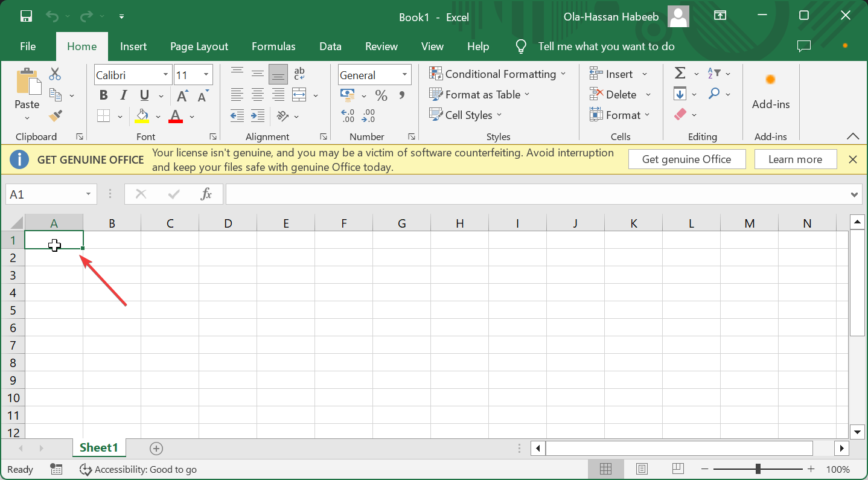Image resolution: width=868 pixels, height=480 pixels.
Task: Click the AutoSum sigma icon
Action: pos(680,74)
